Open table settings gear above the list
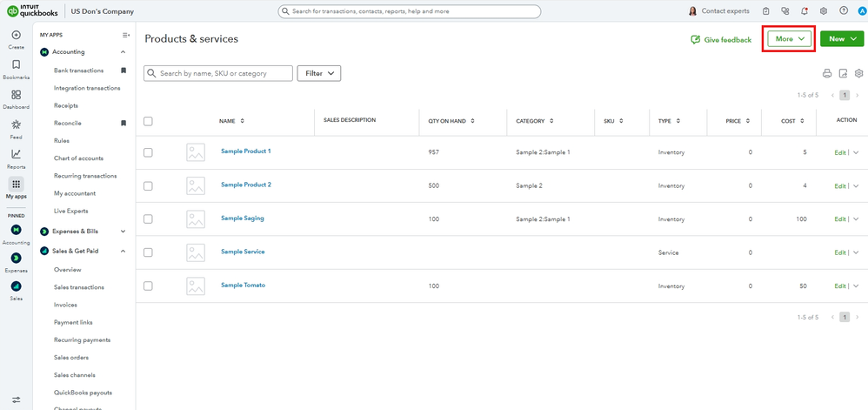Screen dimensions: 868x410 coord(858,74)
